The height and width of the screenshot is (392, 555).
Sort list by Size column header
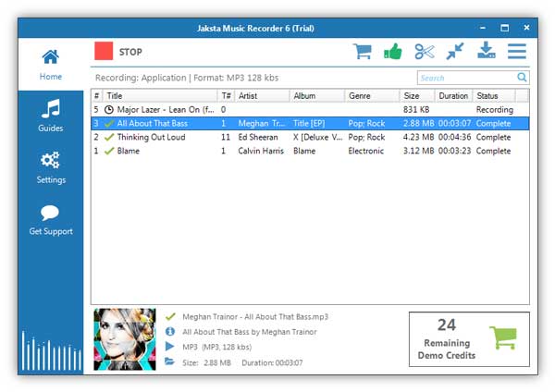point(417,96)
